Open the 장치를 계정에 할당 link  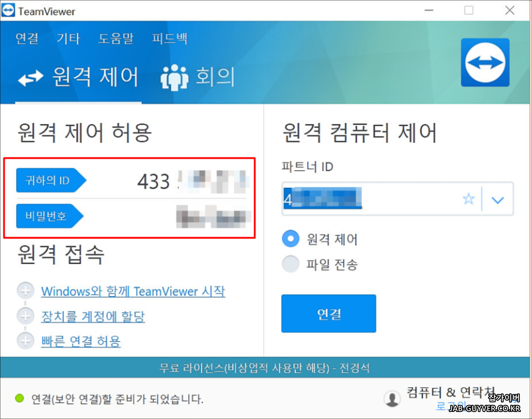(x=93, y=316)
